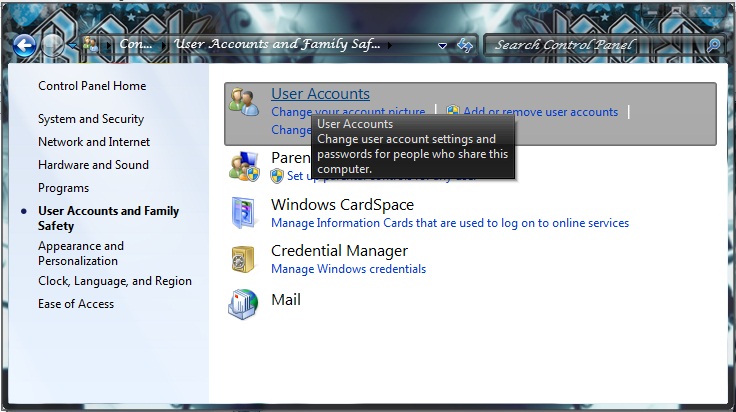Click the shield icon beside 'Add or remove user accounts'
The image size is (736, 412).
click(453, 112)
